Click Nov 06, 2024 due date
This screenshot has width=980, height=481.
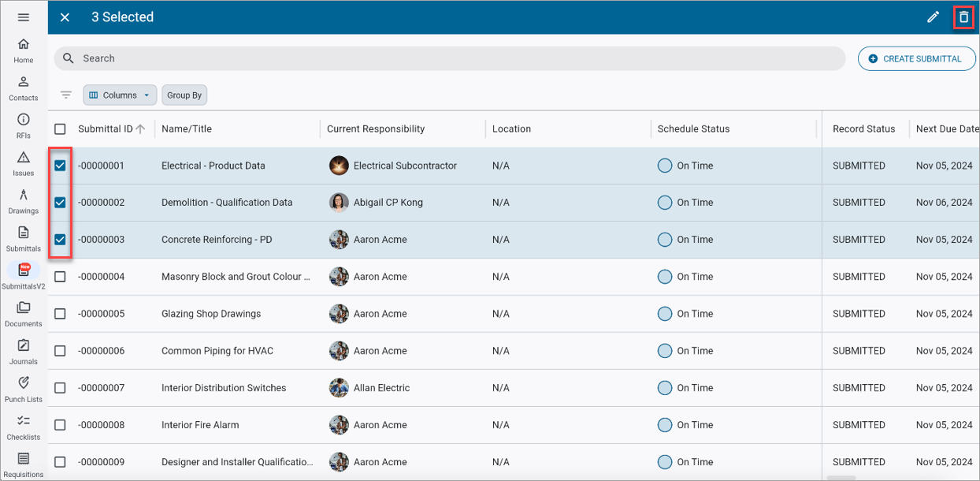[x=945, y=203]
